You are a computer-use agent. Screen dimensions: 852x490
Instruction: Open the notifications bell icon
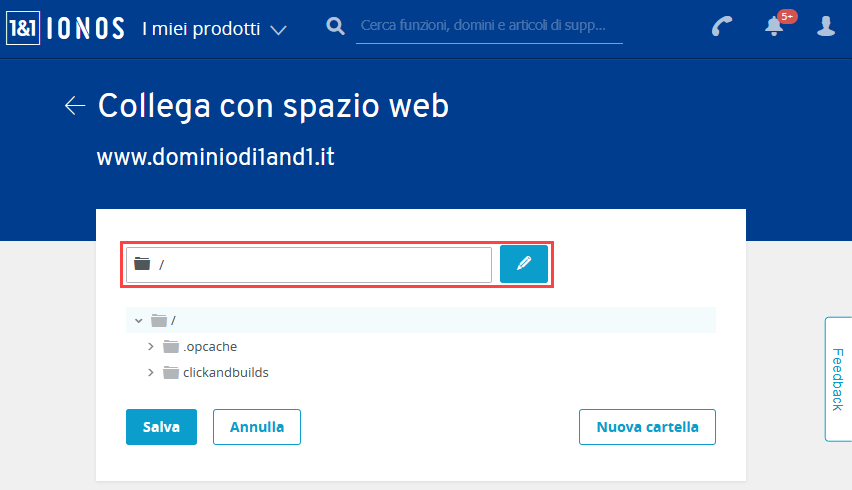tap(774, 26)
